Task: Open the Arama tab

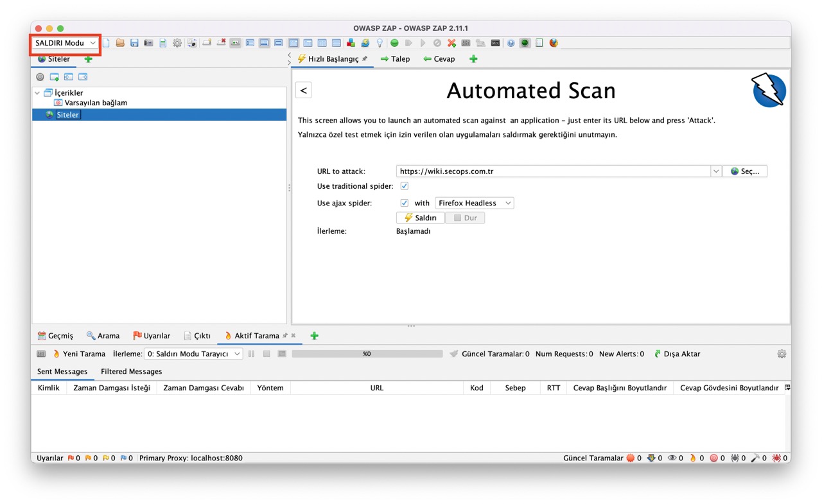Action: [x=103, y=336]
